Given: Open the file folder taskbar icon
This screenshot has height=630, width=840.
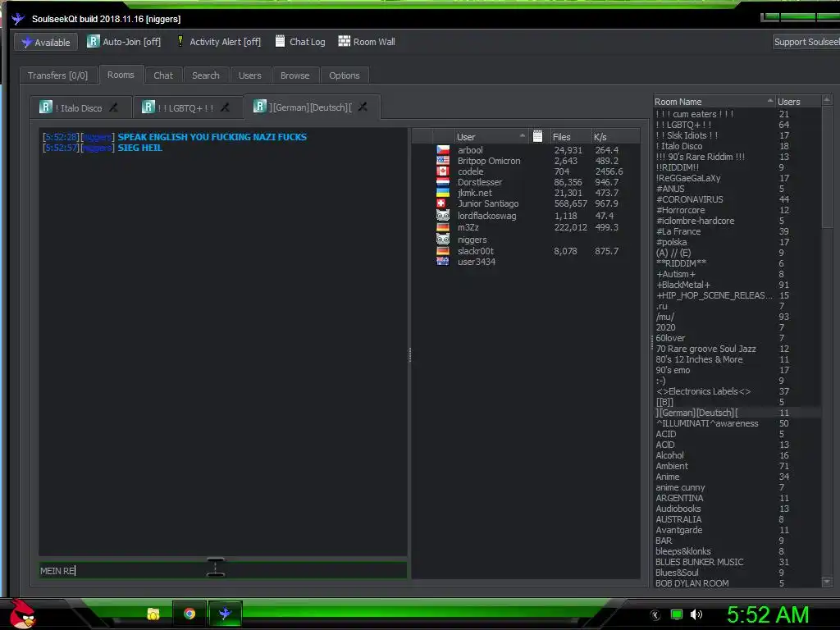Looking at the screenshot, I should tap(153, 614).
